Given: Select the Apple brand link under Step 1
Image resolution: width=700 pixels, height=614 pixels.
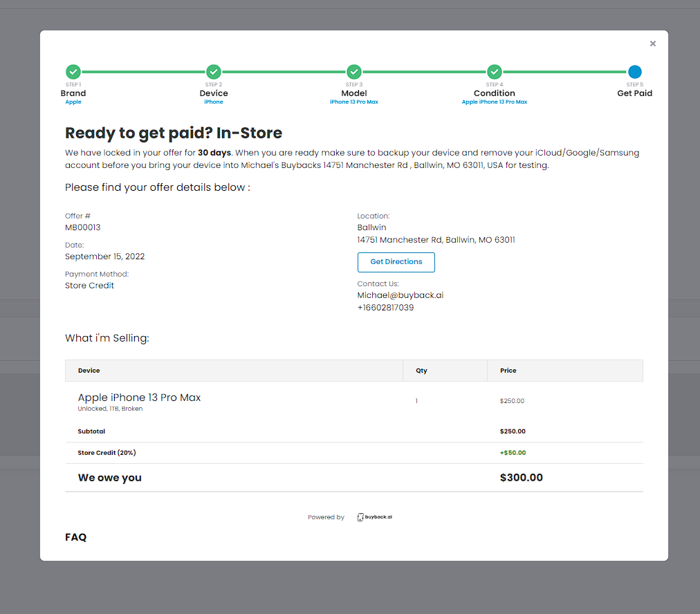Looking at the screenshot, I should [x=73, y=102].
